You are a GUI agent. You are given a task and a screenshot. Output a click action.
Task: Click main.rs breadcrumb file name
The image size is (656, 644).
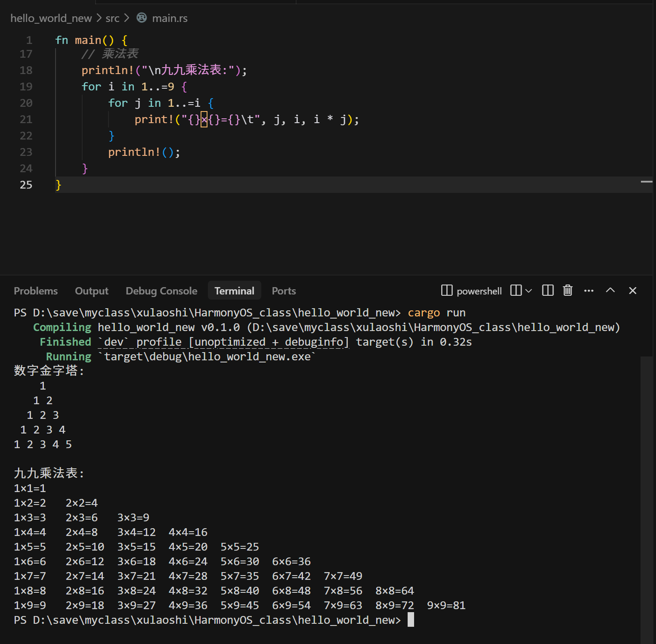tap(170, 18)
